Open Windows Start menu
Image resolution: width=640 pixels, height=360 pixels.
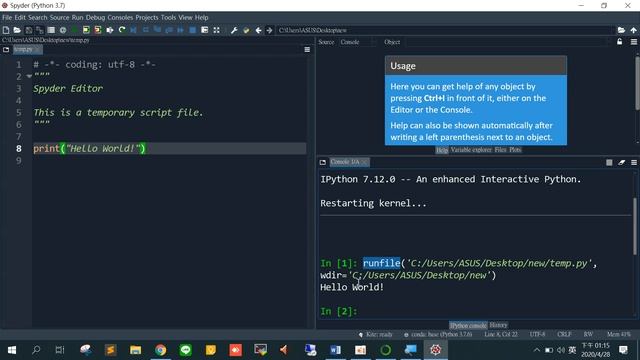click(12, 350)
